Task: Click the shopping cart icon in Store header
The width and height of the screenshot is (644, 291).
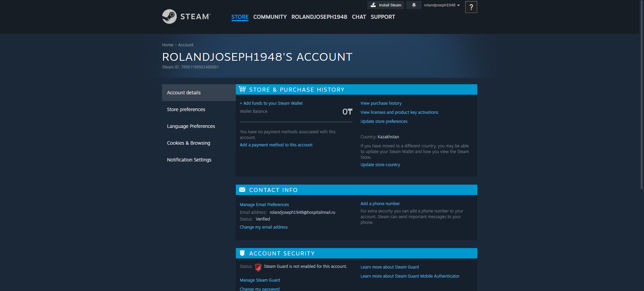Action: tap(242, 89)
